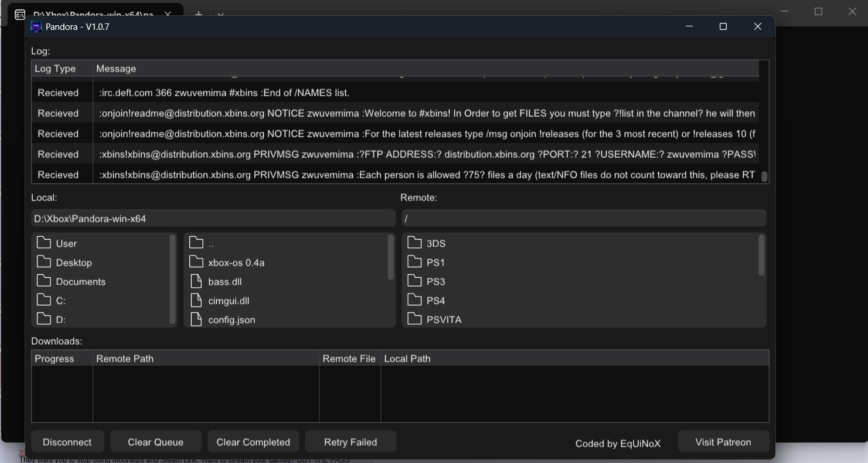Open the remote PS1 folder icon
Screen dimensions: 868x463
[x=414, y=262]
